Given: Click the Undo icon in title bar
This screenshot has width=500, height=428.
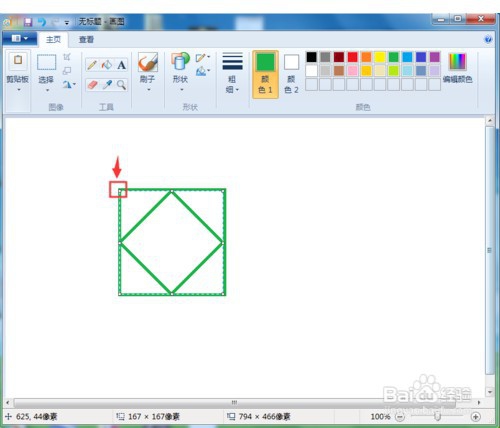Looking at the screenshot, I should (42, 22).
